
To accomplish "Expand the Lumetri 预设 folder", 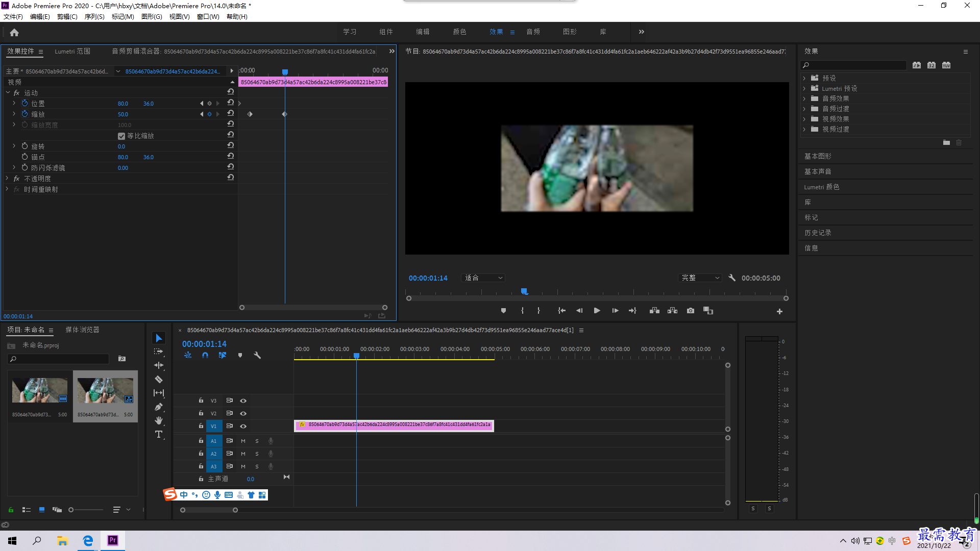I will 804,88.
